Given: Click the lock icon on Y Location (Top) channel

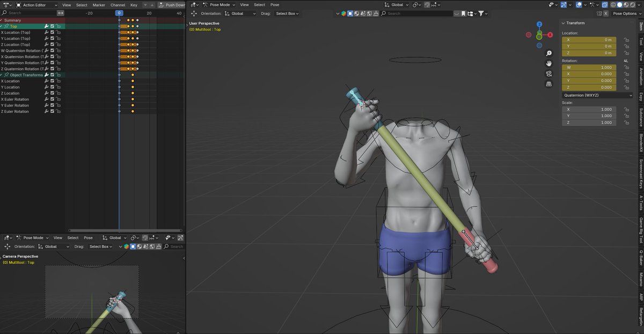Looking at the screenshot, I should (x=58, y=39).
